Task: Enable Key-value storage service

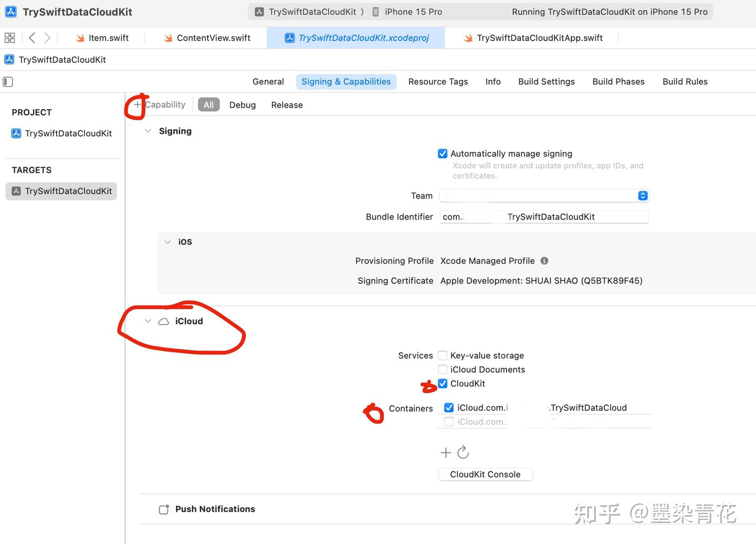Action: 443,355
